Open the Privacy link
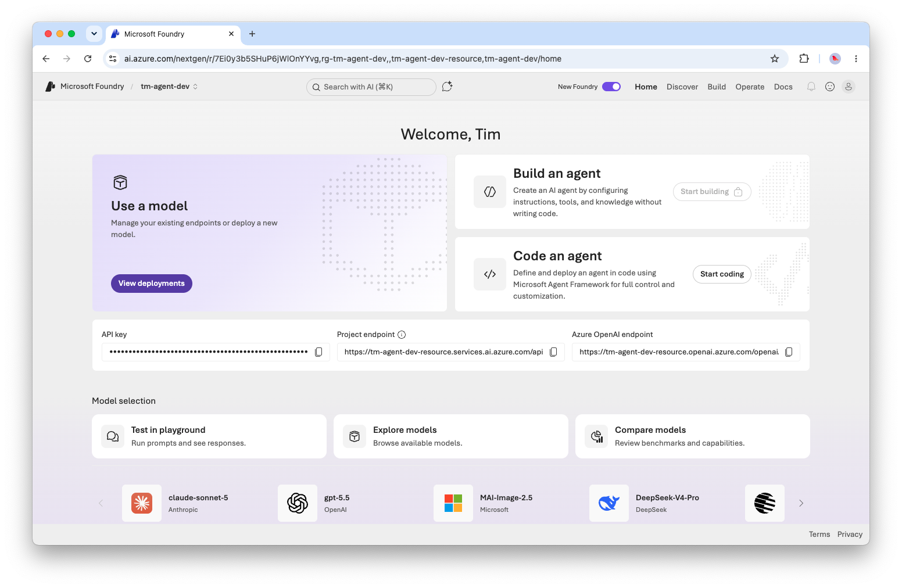This screenshot has width=902, height=588. [x=850, y=535]
